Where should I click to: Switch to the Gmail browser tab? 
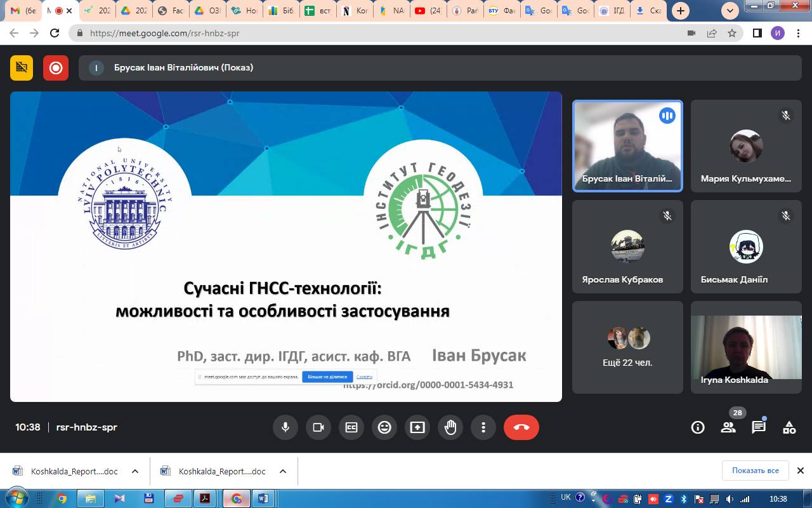22,11
